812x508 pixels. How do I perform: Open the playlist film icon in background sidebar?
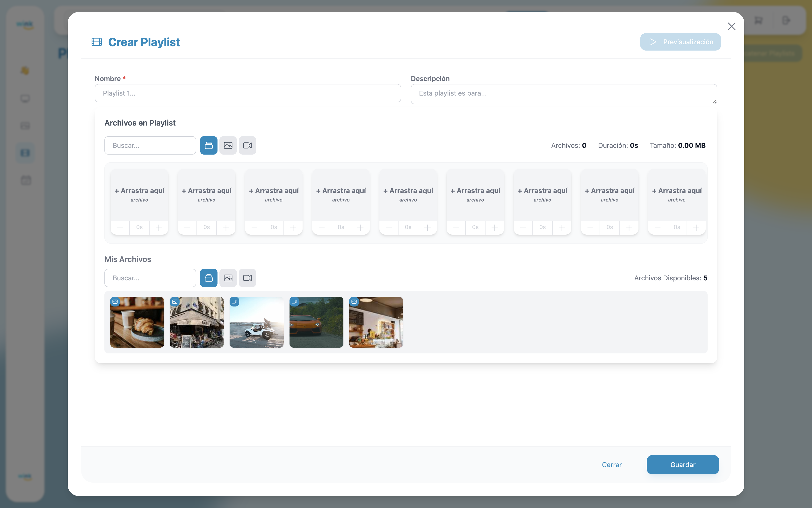point(25,153)
